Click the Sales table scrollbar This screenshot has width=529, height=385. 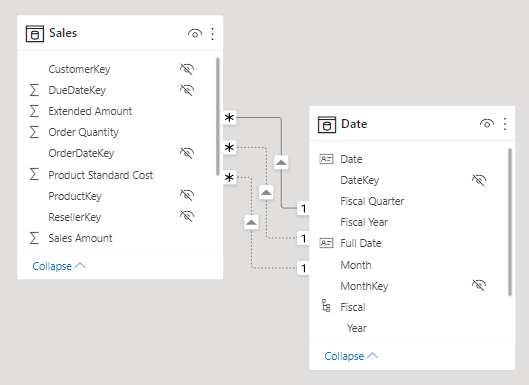[218, 116]
